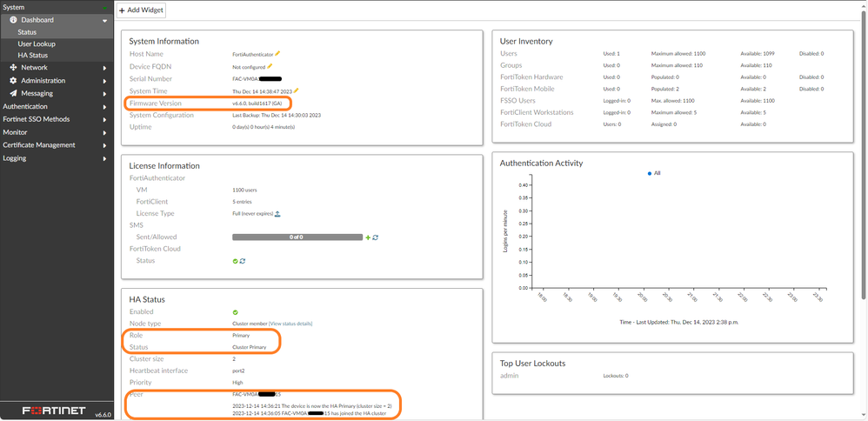Click Status value Cluster Primary
This screenshot has height=421, width=868.
click(249, 347)
